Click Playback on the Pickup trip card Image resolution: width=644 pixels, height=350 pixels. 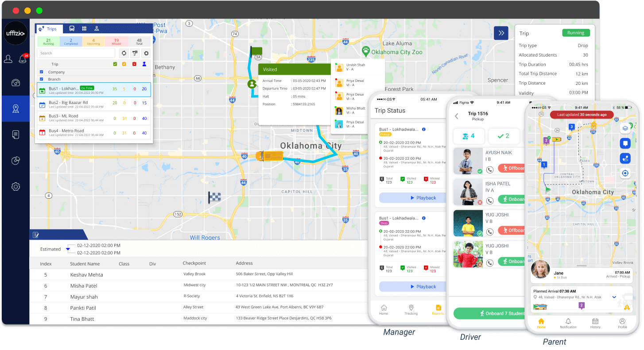[x=412, y=198]
